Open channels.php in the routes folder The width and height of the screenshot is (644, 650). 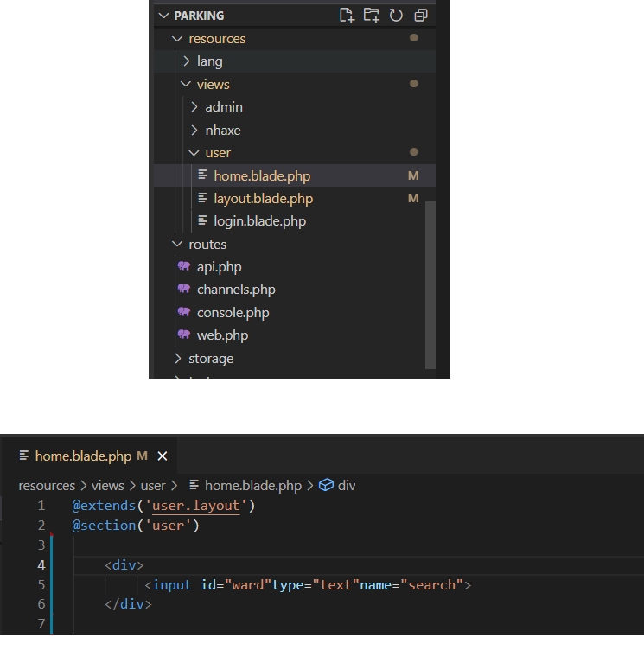(236, 290)
